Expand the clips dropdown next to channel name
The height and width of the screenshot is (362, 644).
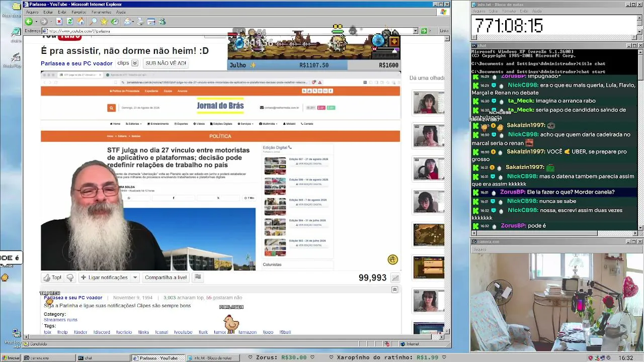pos(134,63)
